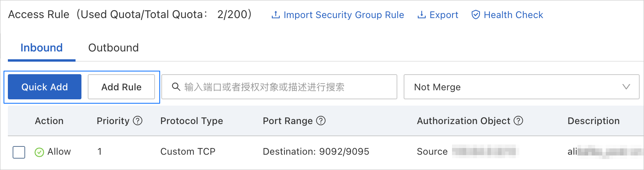Expand the merge options chevron arrow
This screenshot has height=170, width=644.
coord(626,87)
